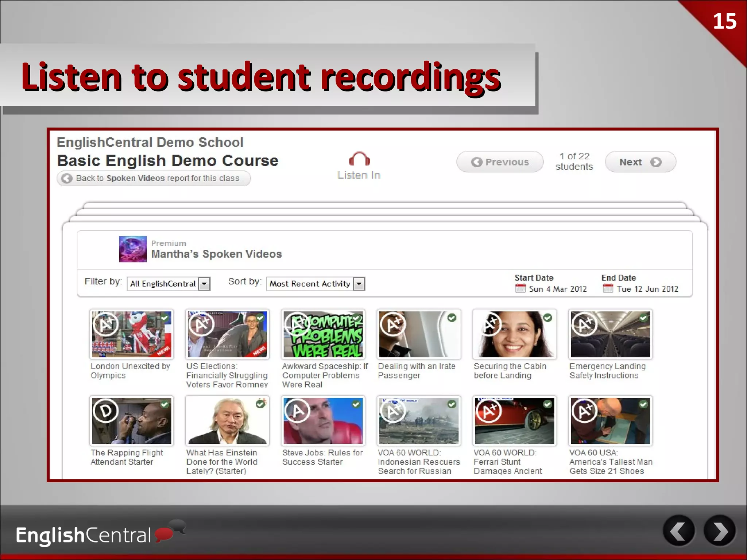Click A+ grade badge on London Olympics video
Screen dimensions: 747x560
pyautogui.click(x=106, y=324)
